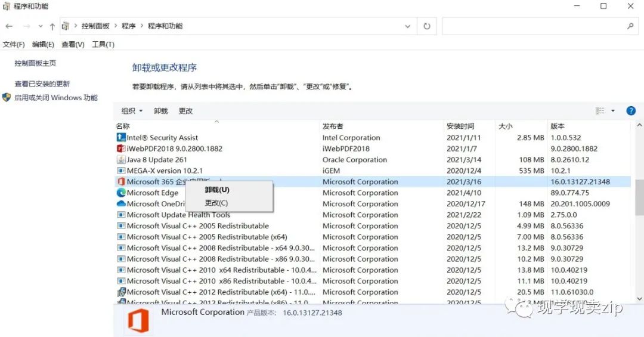Click the Forward navigation arrow

27,26
